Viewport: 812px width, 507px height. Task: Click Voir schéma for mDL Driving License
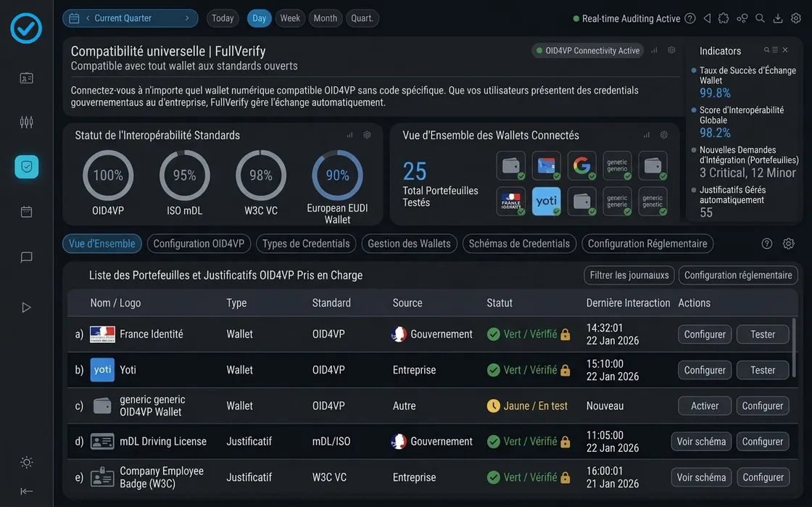pyautogui.click(x=701, y=441)
